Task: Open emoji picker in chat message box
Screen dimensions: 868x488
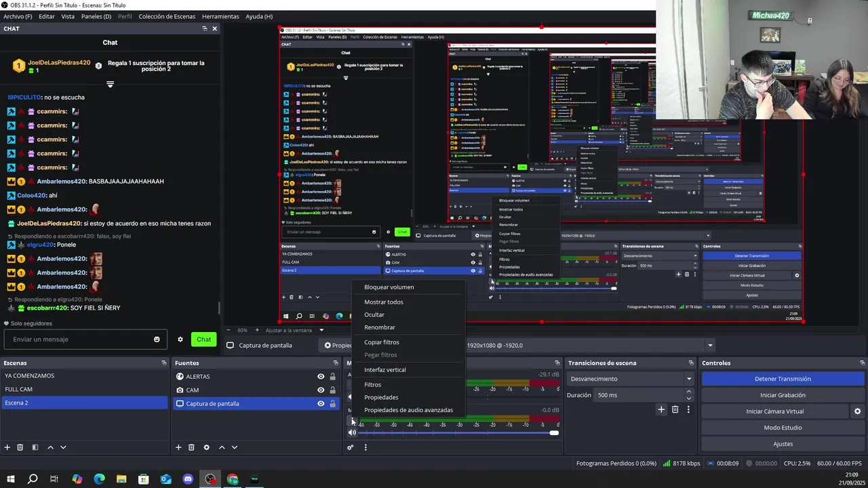Action: tap(157, 340)
